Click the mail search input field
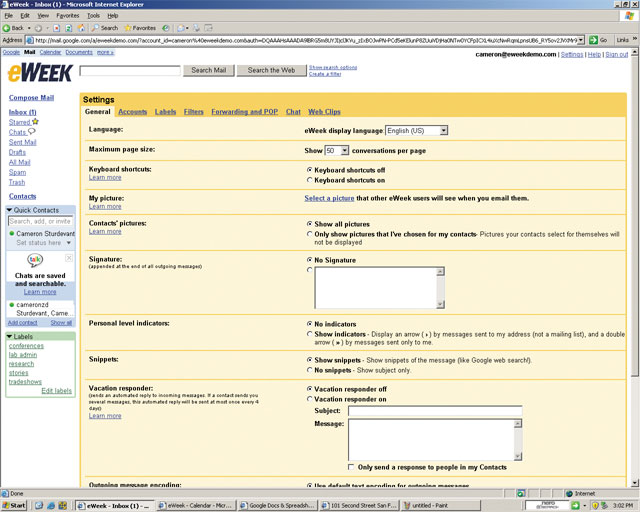 pos(130,71)
